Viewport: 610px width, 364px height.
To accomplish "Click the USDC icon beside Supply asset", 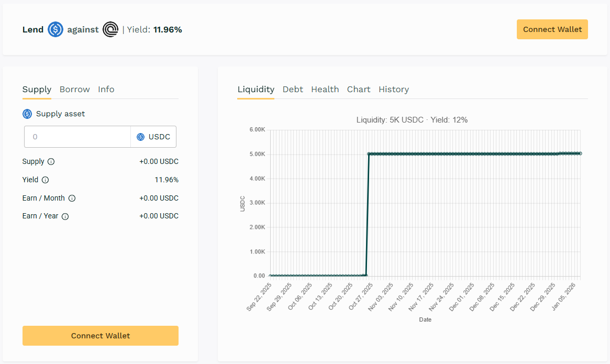I will [27, 114].
